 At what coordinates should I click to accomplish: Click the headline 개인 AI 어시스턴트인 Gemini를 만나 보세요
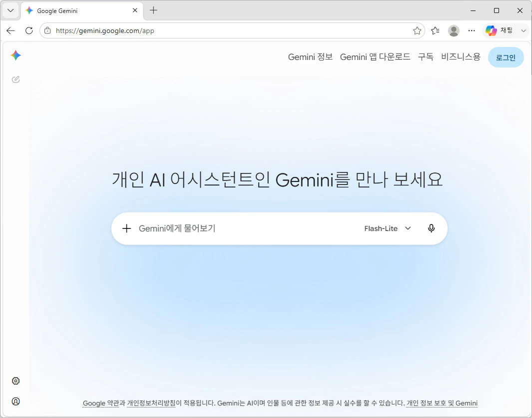(278, 179)
